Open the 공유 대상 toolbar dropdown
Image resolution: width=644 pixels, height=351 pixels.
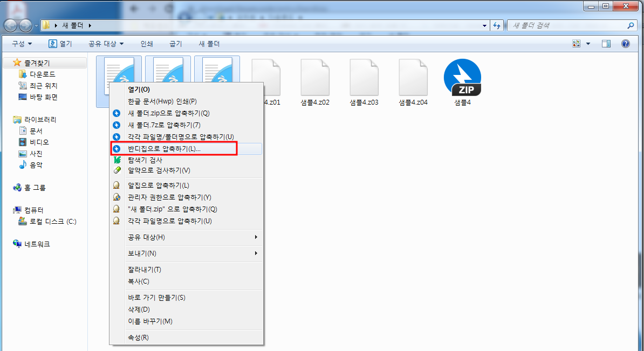point(104,44)
